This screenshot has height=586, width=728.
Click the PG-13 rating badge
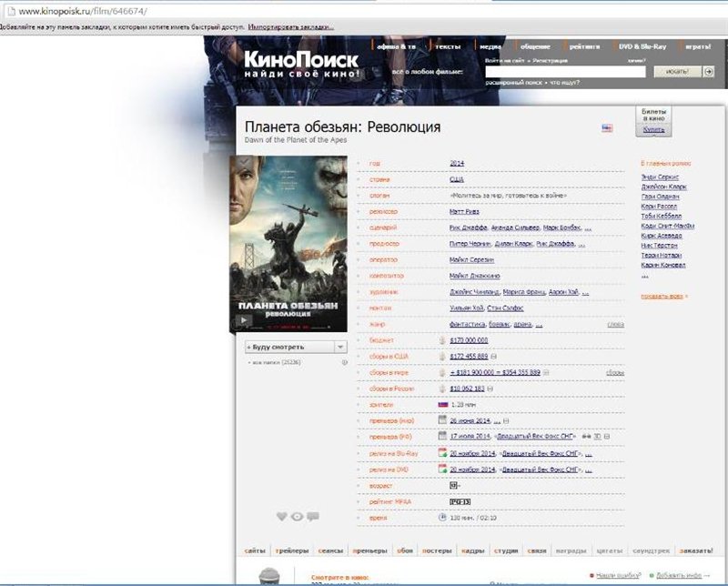click(460, 501)
